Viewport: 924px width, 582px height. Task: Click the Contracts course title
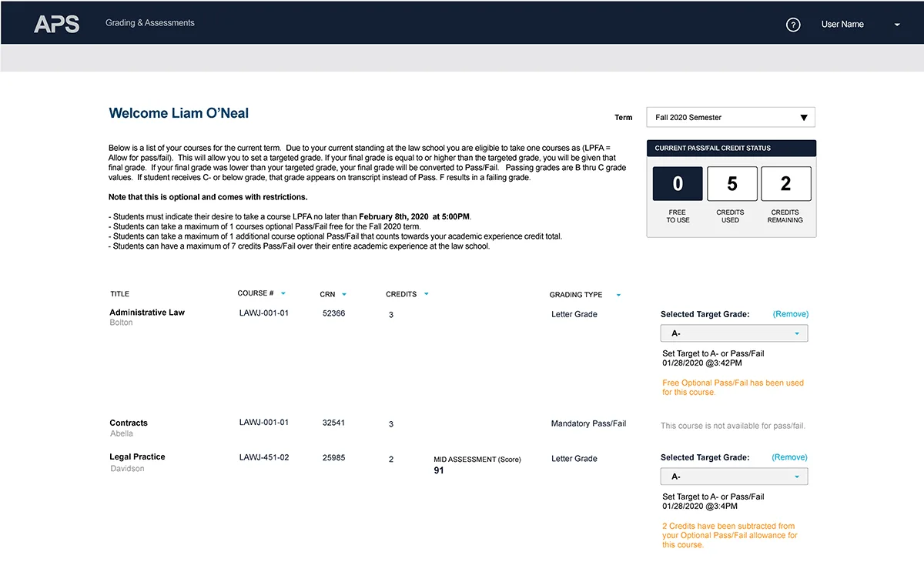[x=129, y=423]
